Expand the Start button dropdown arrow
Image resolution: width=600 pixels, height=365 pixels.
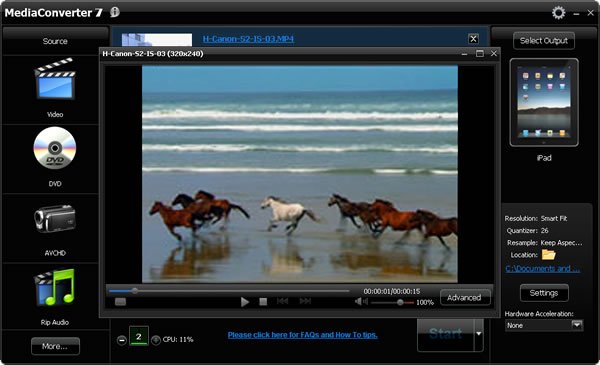coord(479,334)
